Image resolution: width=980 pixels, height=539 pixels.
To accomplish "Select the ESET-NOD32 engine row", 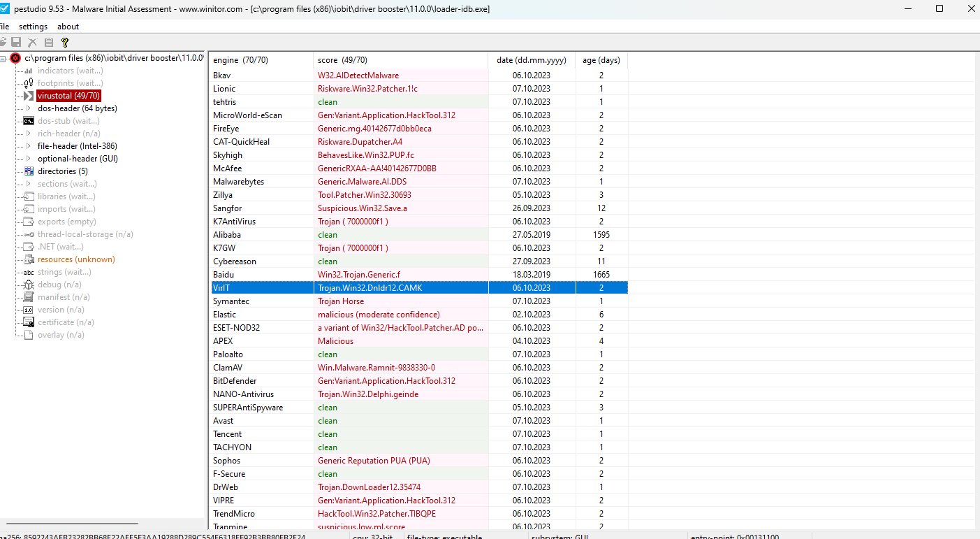I will tap(418, 328).
